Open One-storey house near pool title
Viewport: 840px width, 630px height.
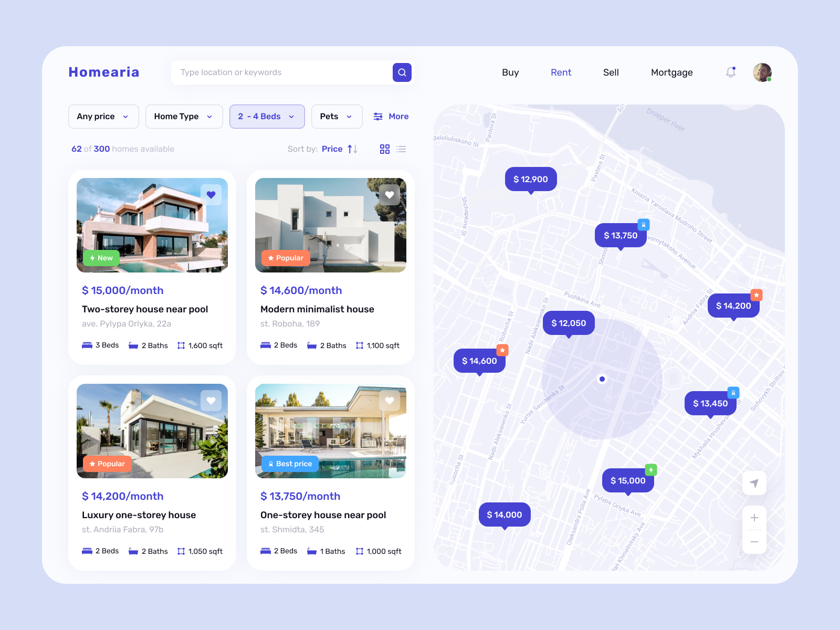(x=323, y=515)
